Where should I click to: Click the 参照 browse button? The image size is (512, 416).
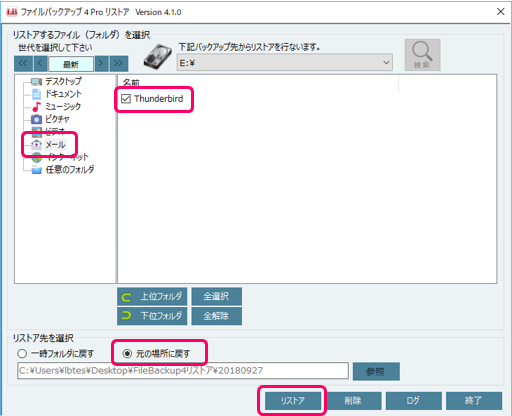click(376, 371)
